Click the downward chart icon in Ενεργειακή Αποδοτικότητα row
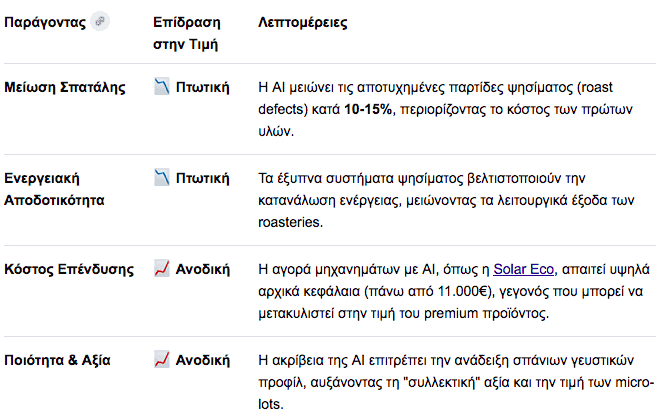The width and height of the screenshot is (664, 420). [x=162, y=178]
